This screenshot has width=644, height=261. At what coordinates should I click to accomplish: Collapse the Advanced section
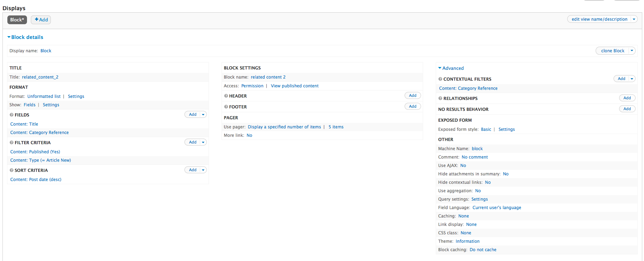click(451, 68)
